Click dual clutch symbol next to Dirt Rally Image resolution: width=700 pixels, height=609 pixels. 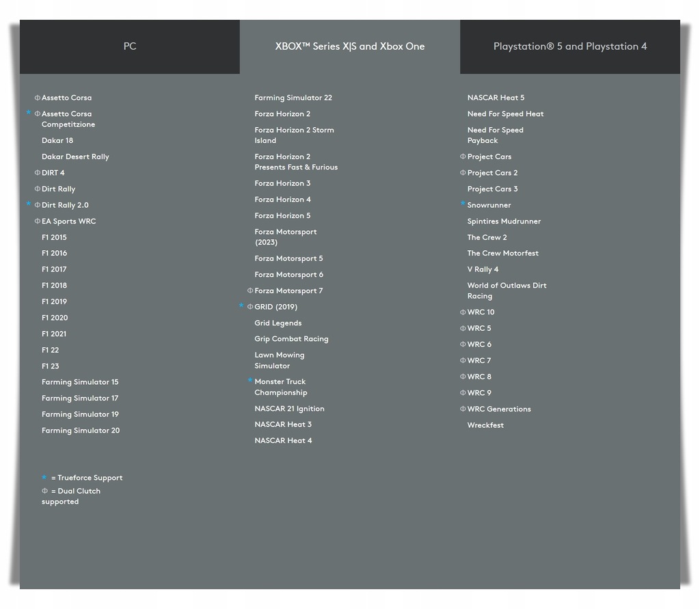(x=38, y=189)
